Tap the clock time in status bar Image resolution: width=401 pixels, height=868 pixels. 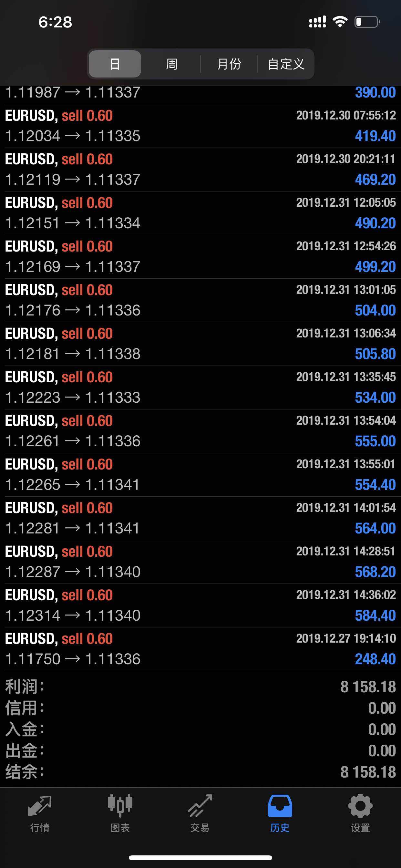click(x=55, y=22)
